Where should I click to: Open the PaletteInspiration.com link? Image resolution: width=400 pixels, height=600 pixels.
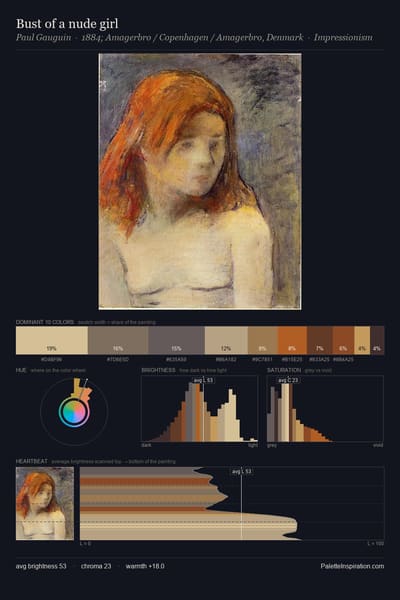(x=352, y=566)
